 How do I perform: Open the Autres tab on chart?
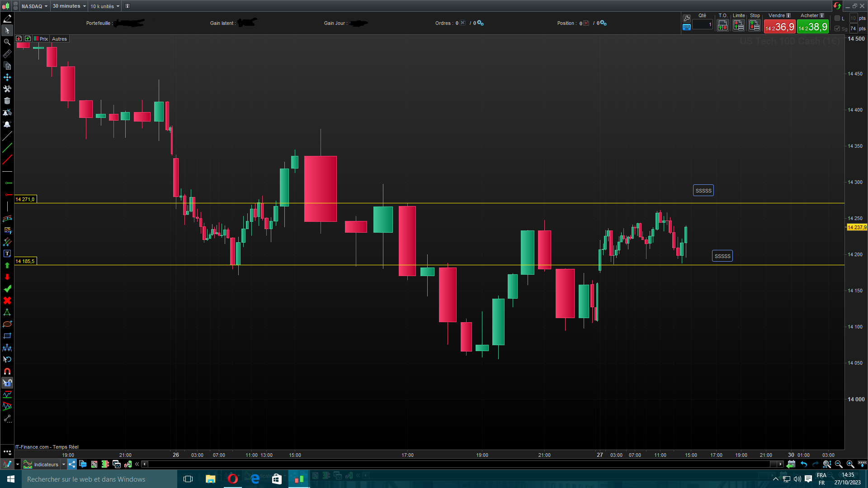pos(59,39)
